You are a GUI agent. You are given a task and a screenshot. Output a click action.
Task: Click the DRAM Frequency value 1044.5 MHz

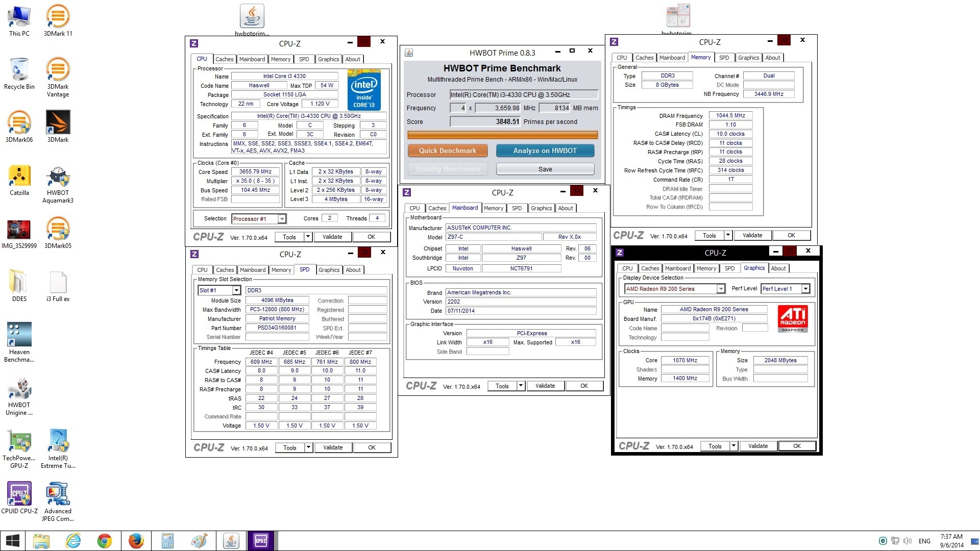(x=730, y=115)
